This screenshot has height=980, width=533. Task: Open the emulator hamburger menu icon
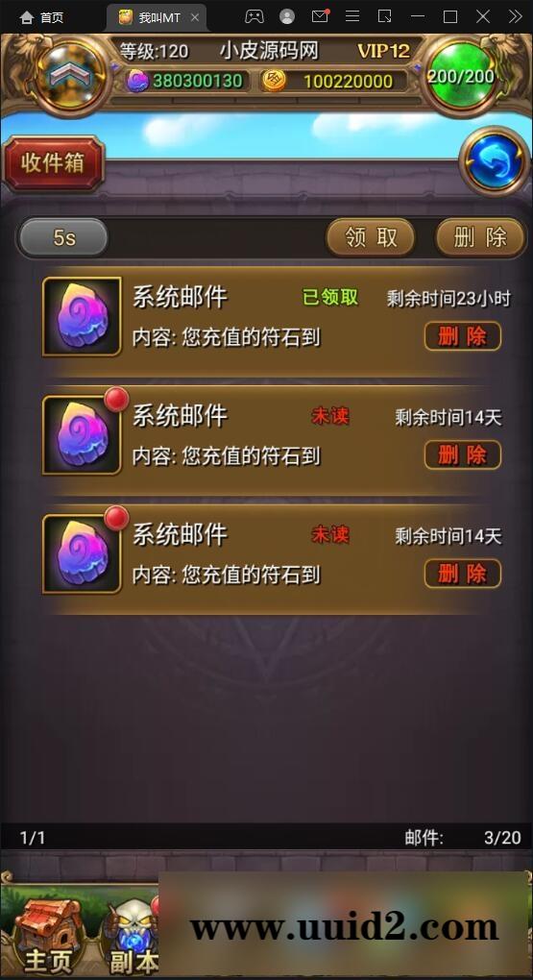tap(352, 16)
